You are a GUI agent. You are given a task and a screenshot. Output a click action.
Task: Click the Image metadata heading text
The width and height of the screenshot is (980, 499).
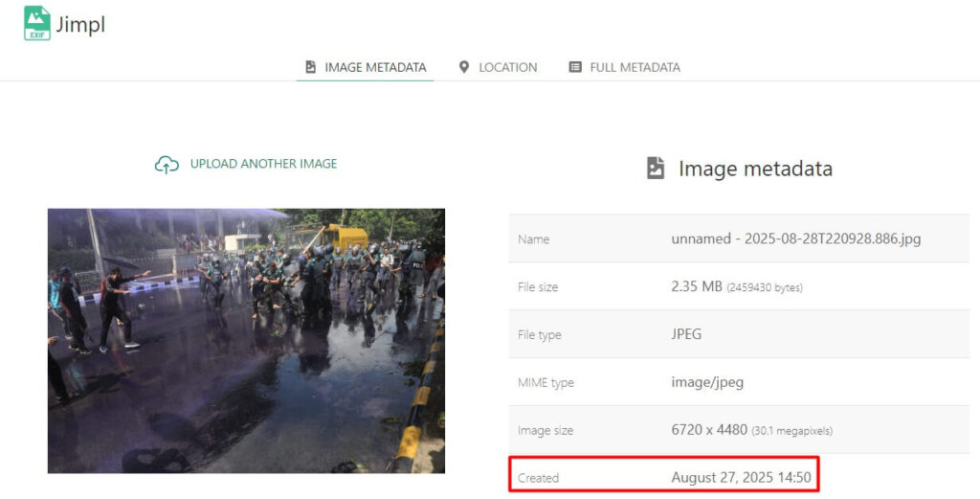[x=756, y=169]
